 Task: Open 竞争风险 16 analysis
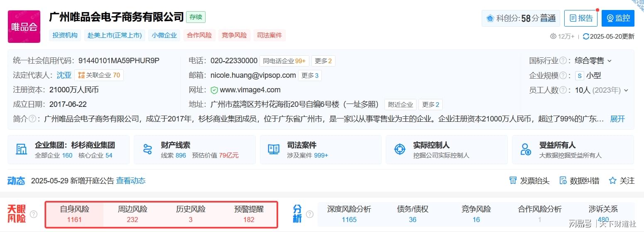coord(476,214)
